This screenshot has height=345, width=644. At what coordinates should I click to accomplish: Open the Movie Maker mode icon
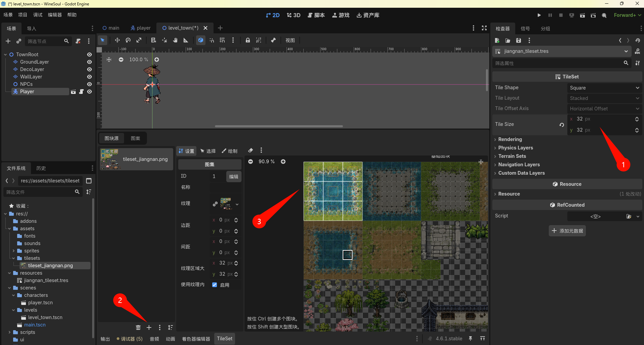[x=604, y=15]
